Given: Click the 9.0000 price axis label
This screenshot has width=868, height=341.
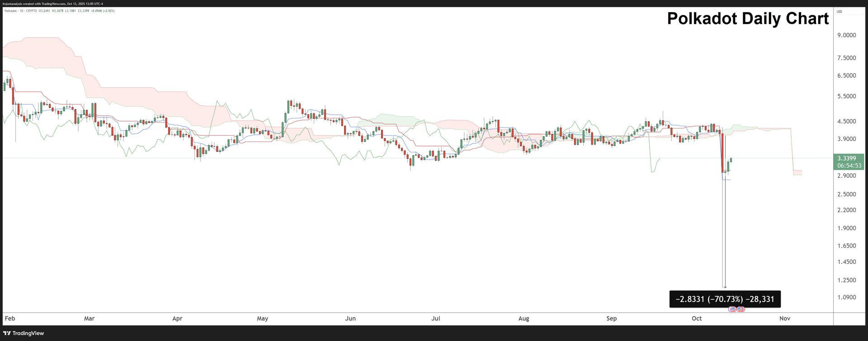Looking at the screenshot, I should pos(846,35).
